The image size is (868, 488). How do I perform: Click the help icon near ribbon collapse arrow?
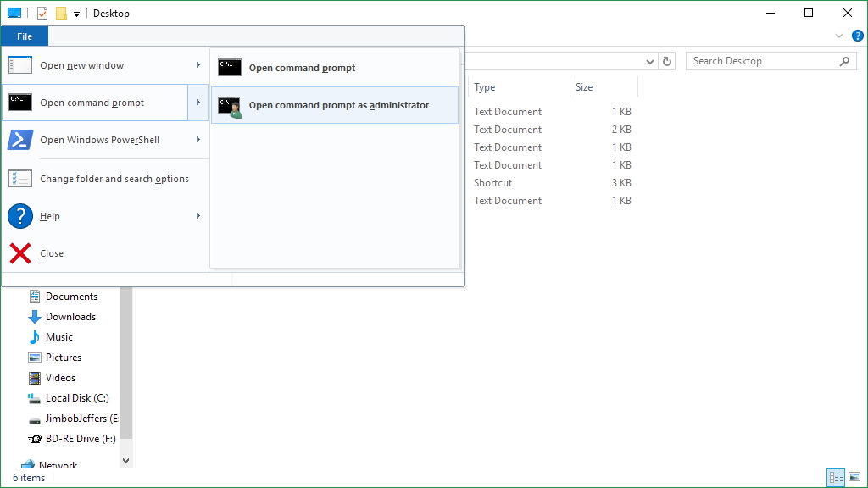858,36
